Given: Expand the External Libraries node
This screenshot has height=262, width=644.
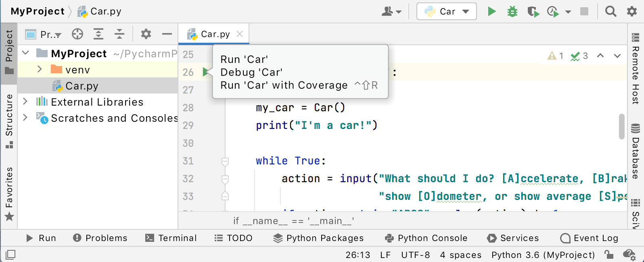Looking at the screenshot, I should click(x=25, y=102).
